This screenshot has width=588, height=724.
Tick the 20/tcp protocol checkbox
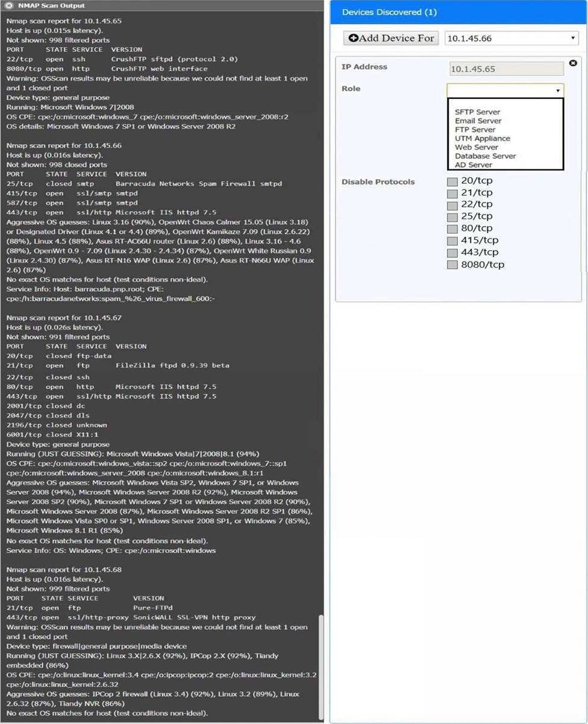tap(452, 181)
